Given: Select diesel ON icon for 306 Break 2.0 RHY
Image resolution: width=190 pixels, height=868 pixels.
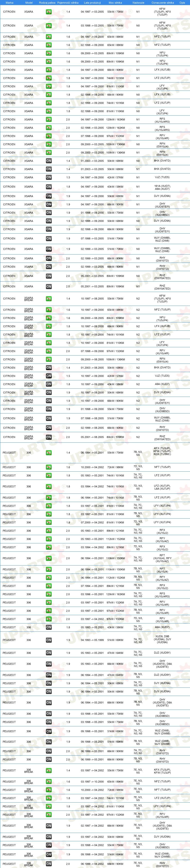Looking at the screenshot, I should [x=49, y=864].
